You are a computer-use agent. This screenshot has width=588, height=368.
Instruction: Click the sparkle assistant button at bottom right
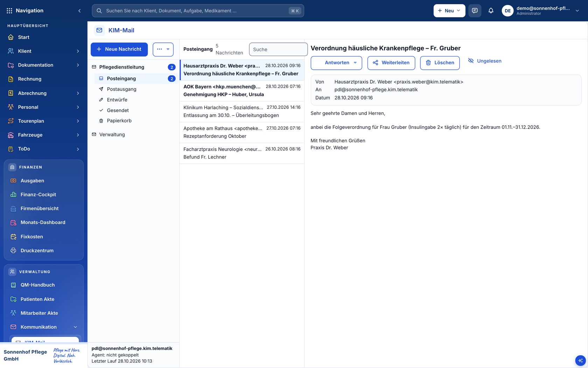[580, 360]
